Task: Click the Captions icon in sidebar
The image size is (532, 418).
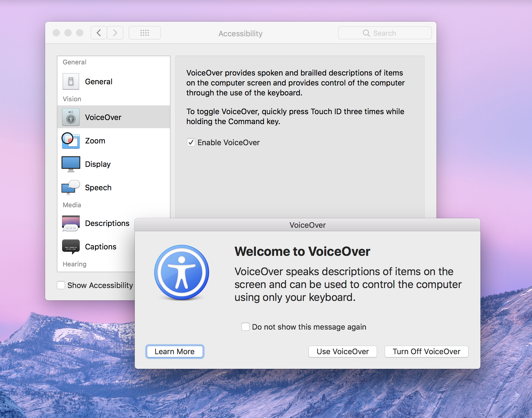Action: [x=71, y=247]
